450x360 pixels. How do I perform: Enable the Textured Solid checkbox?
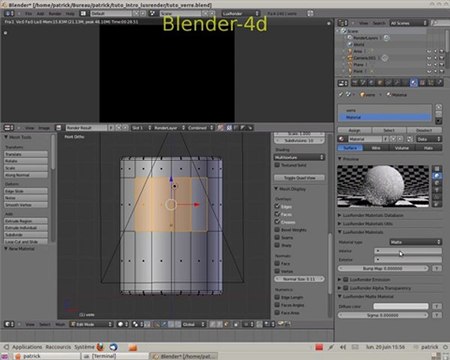[x=277, y=165]
